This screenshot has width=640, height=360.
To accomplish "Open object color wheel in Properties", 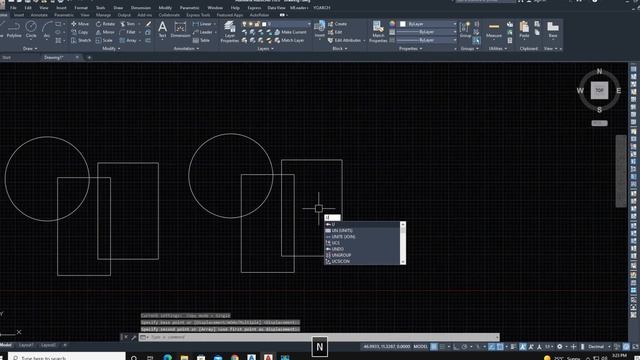I will tap(392, 24).
